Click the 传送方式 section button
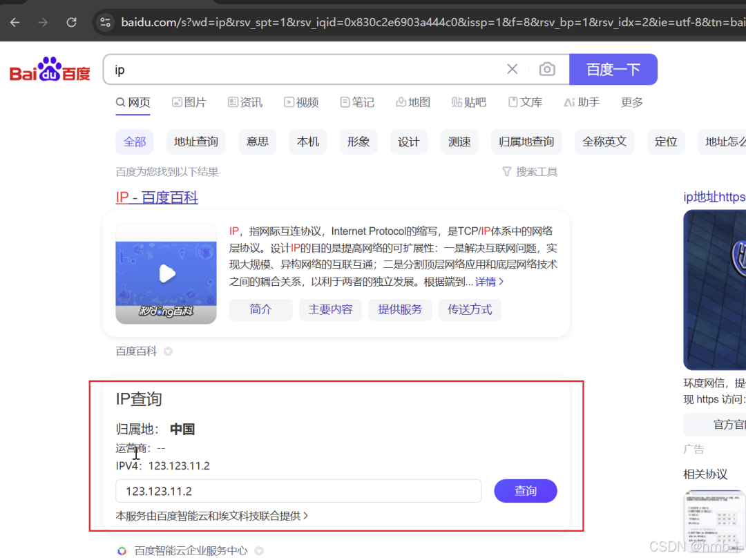The width and height of the screenshot is (746, 560). pos(470,310)
